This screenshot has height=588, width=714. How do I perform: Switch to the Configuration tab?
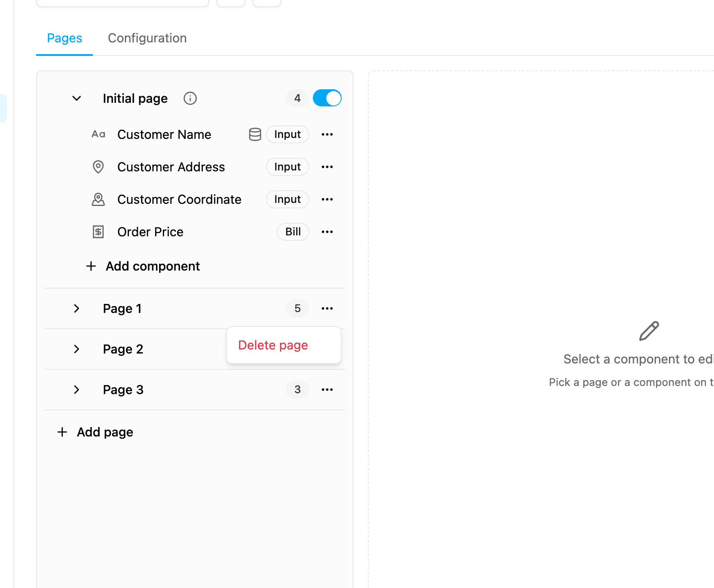click(x=147, y=38)
